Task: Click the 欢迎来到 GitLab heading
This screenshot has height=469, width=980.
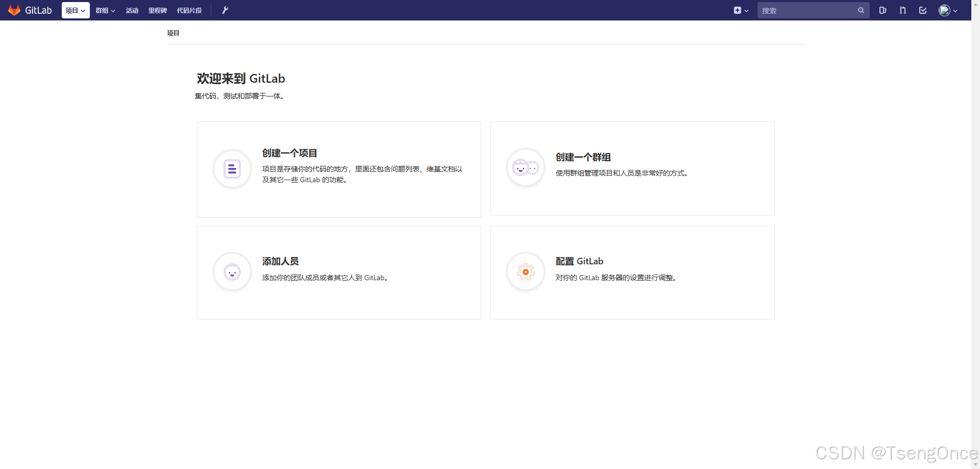Action: click(x=241, y=79)
